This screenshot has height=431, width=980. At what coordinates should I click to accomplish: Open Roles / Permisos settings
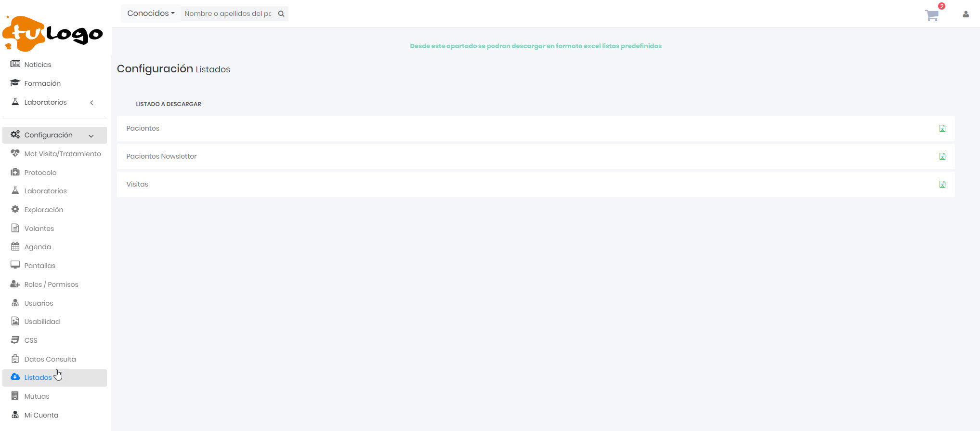[51, 284]
